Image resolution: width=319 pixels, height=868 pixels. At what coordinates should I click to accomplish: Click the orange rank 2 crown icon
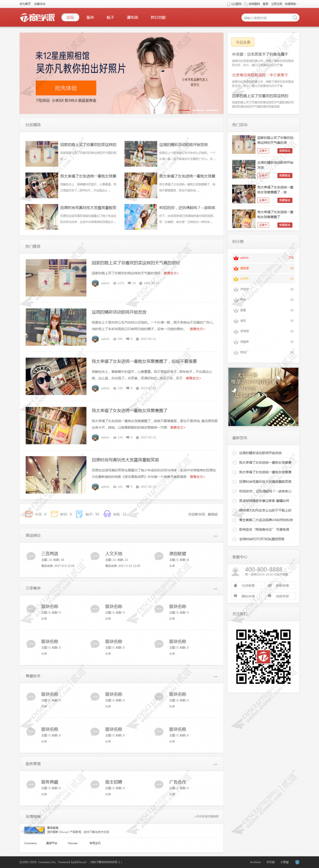(x=236, y=268)
